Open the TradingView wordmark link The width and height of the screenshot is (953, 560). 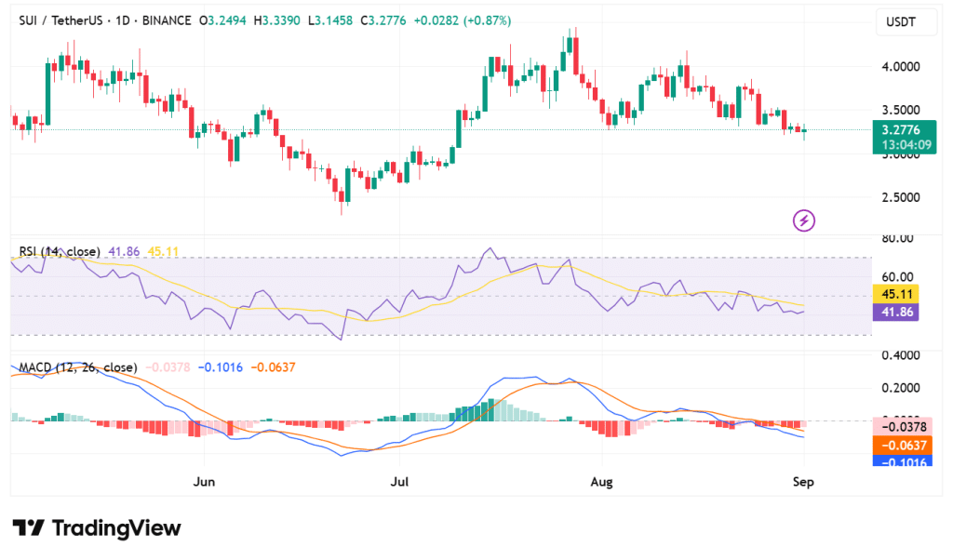[x=116, y=528]
